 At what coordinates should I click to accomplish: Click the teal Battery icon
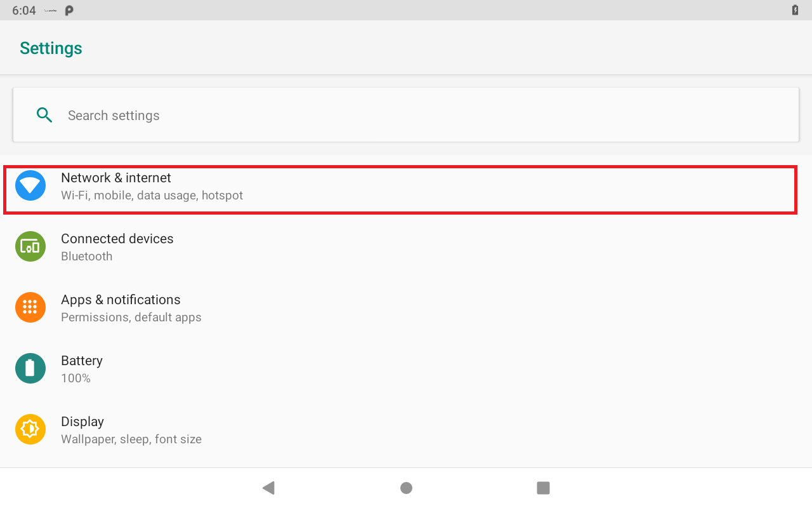30,368
